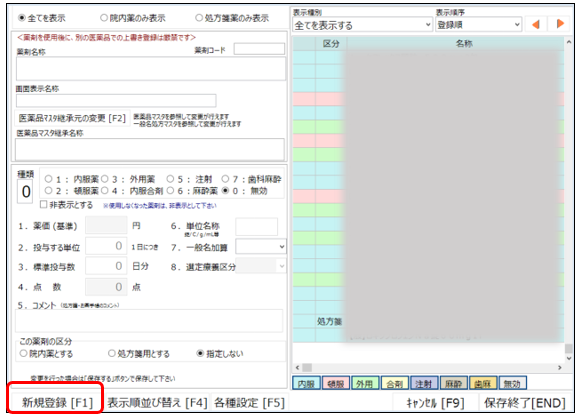
Task: Focus the 薬剤コード input field
Action: (259, 49)
